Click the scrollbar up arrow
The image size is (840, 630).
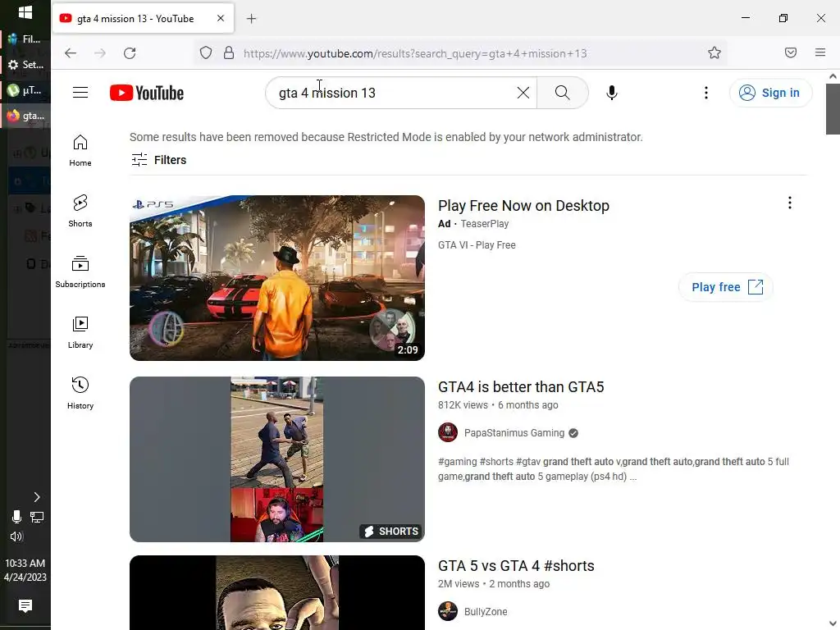click(833, 76)
